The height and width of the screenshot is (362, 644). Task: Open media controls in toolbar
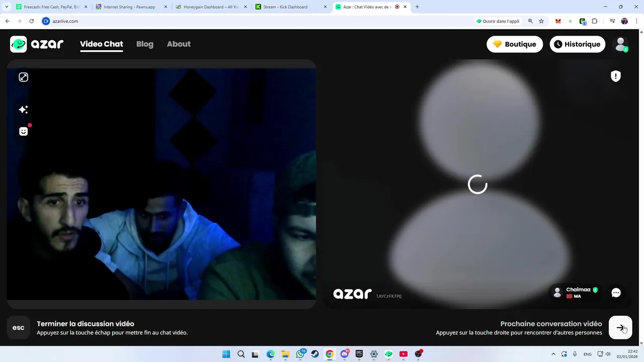[x=612, y=21]
